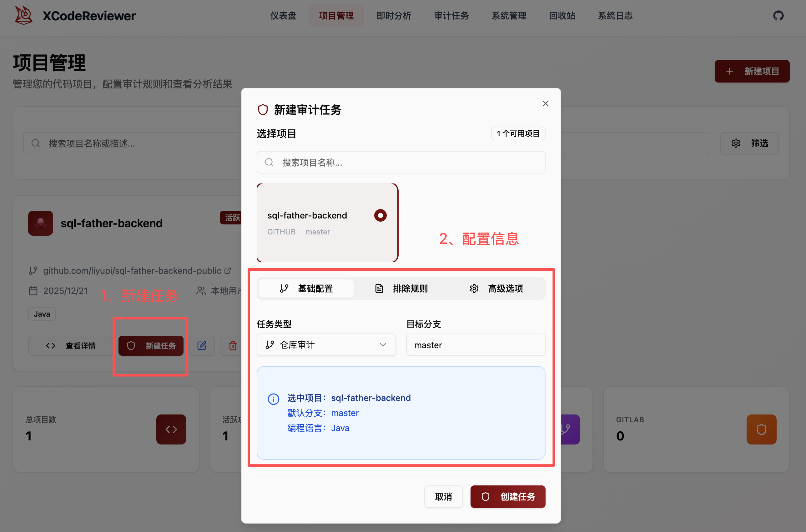806x532 pixels.
Task: Select the 项目管理 menu item
Action: (x=336, y=15)
